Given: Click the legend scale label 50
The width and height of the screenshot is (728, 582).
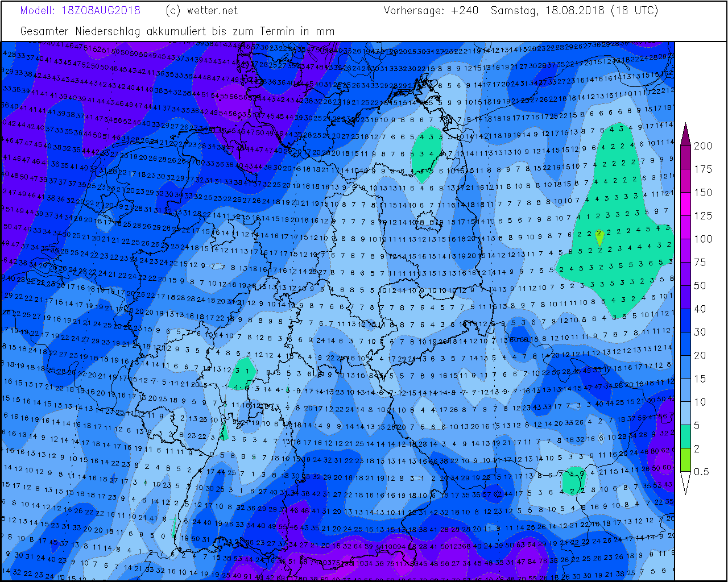Looking at the screenshot, I should pyautogui.click(x=700, y=286).
